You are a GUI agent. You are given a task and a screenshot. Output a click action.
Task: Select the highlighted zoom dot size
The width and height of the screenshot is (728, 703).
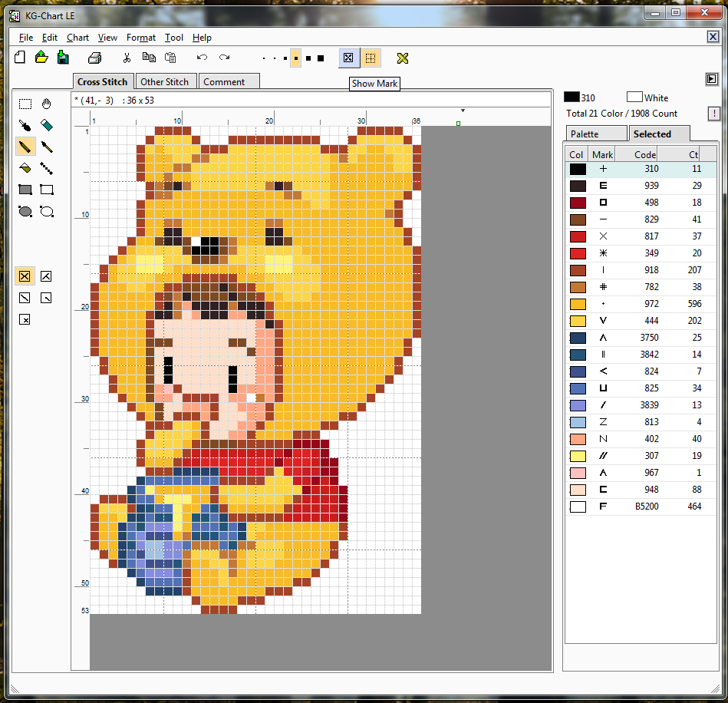296,58
